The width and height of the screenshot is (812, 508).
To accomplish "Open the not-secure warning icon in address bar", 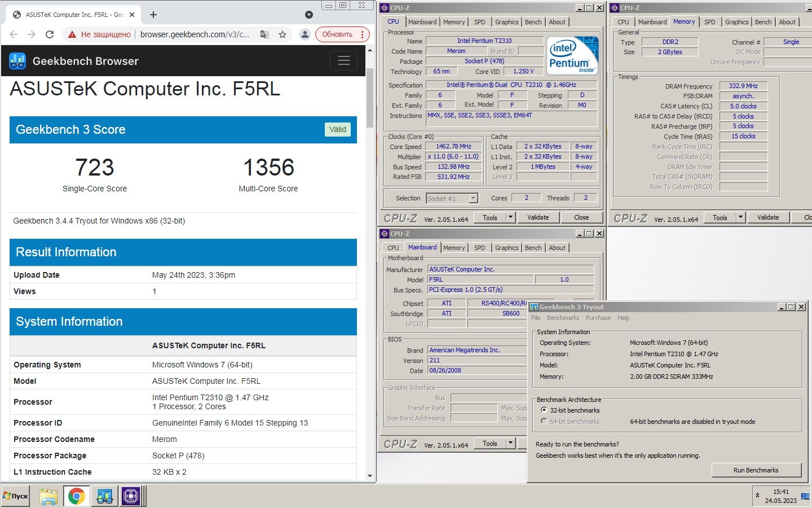I will pyautogui.click(x=72, y=34).
